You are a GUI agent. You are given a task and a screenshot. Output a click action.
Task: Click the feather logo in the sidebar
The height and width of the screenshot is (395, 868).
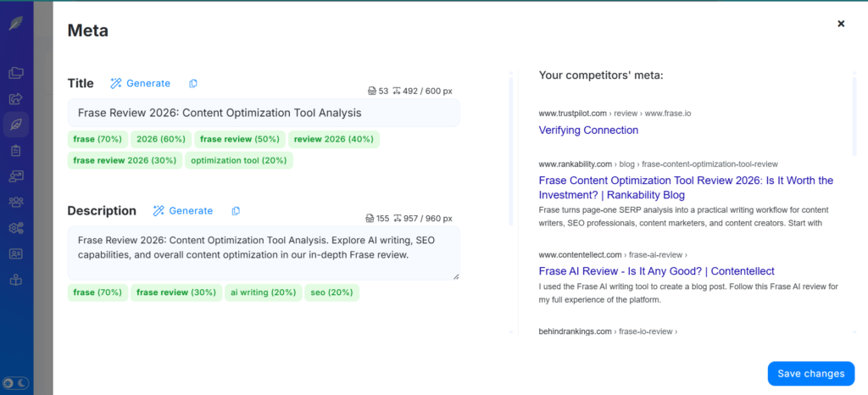(x=16, y=24)
